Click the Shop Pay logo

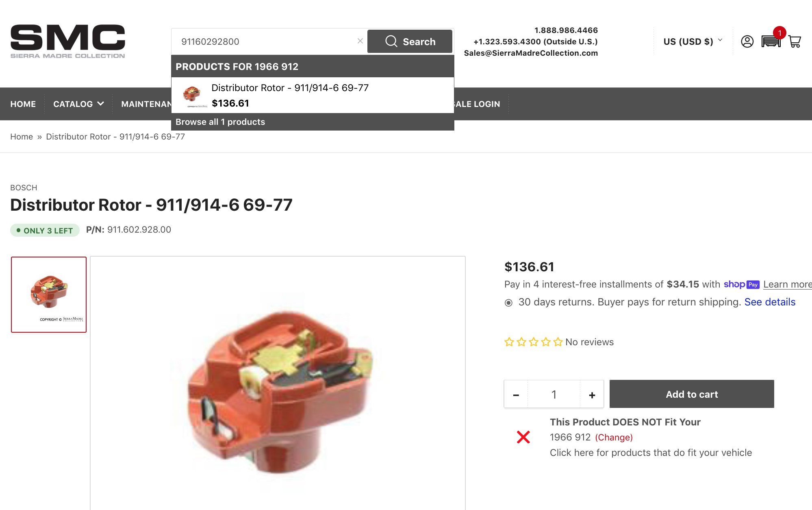click(741, 284)
